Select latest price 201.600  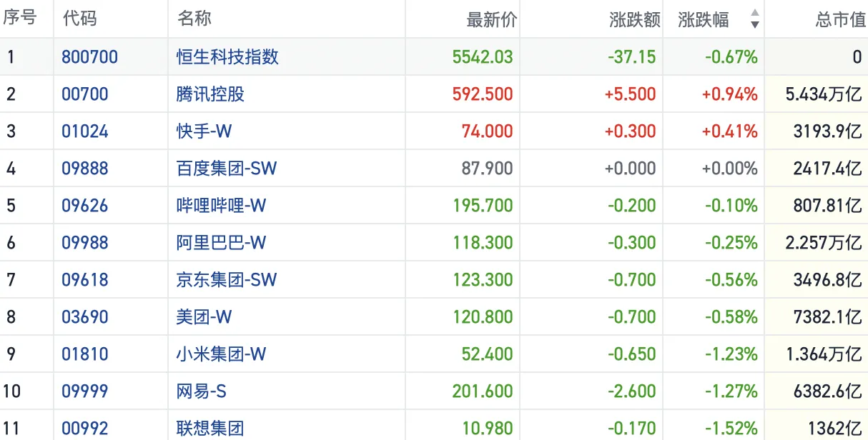483,391
